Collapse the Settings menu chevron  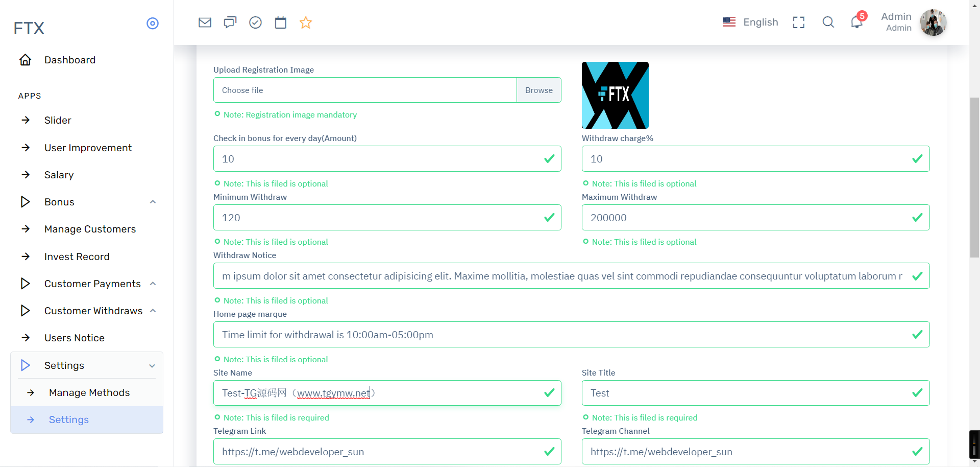pyautogui.click(x=152, y=366)
